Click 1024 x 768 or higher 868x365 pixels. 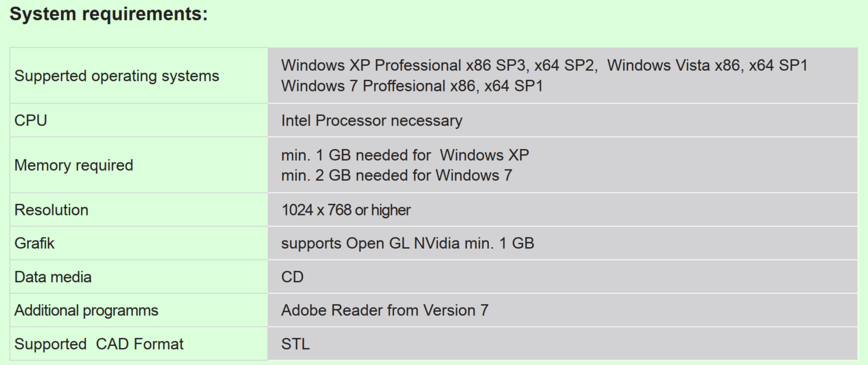coord(346,210)
